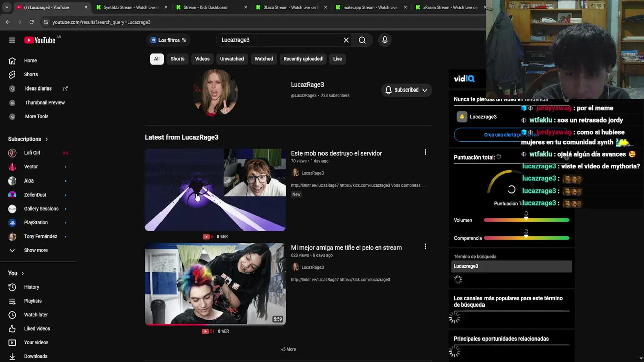644x362 pixels.
Task: Click Crea una alerta por correo button
Action: (x=511, y=135)
